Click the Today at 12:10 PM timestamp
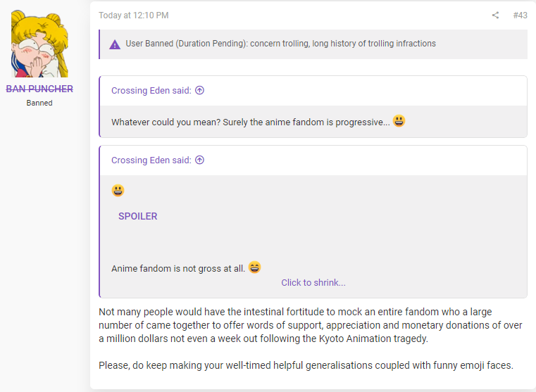The height and width of the screenshot is (392, 536). pos(134,15)
